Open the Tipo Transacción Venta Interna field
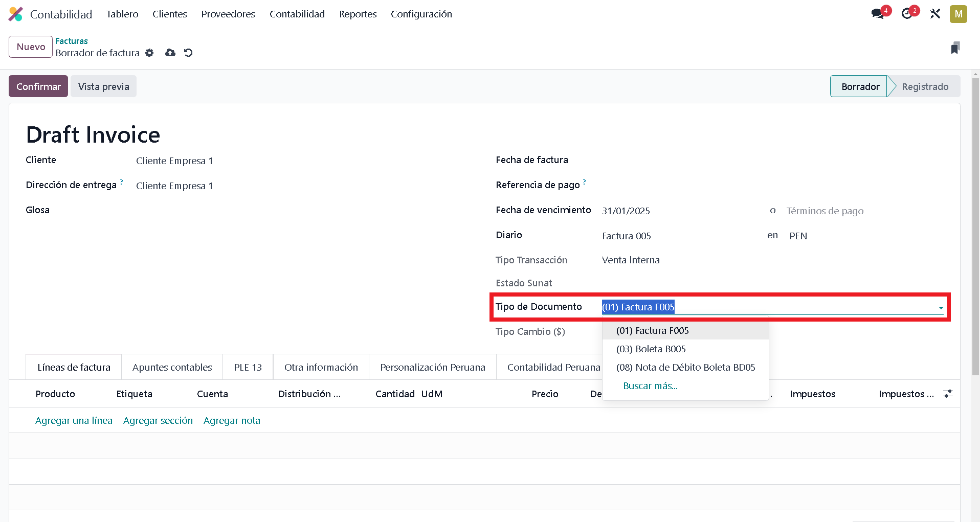The image size is (980, 522). (631, 260)
